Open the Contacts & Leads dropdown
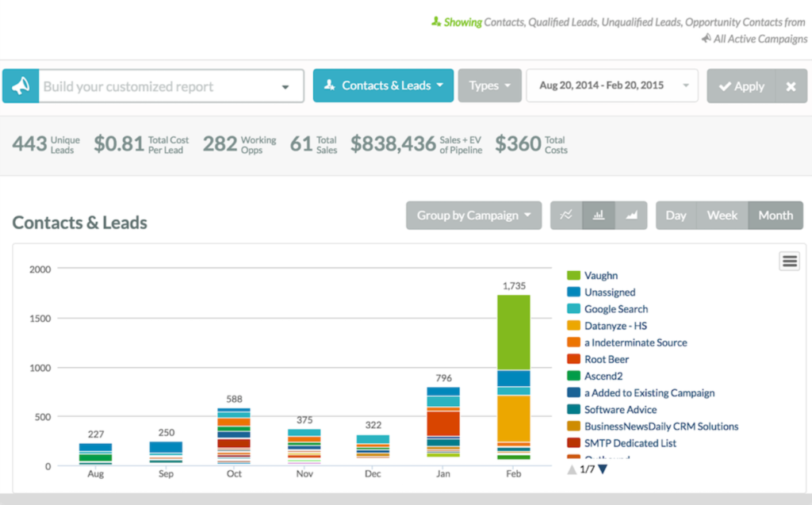 point(383,86)
